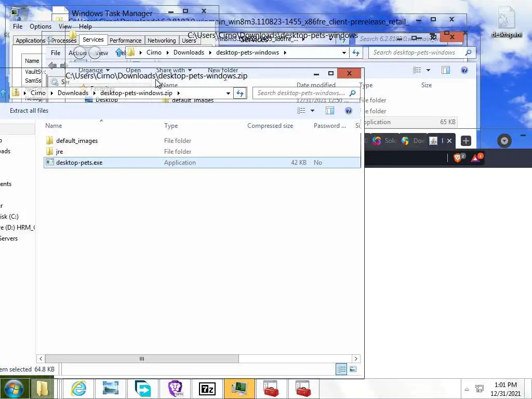Switch to Task Manager Services tab
This screenshot has width=532, height=399.
[x=93, y=39]
